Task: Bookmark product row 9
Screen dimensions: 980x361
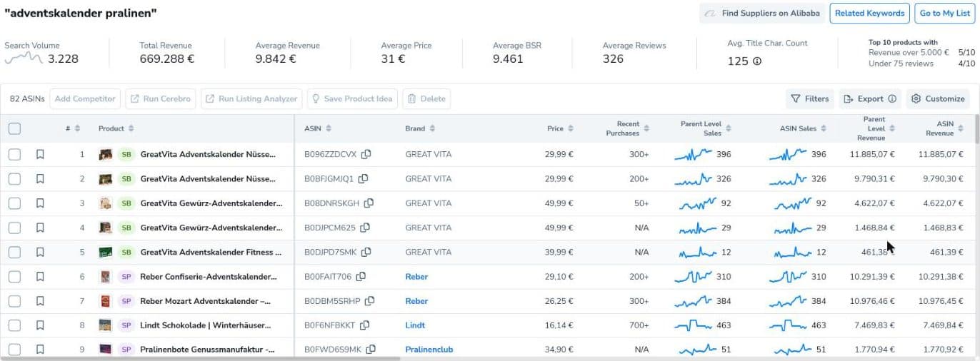Action: [x=40, y=350]
